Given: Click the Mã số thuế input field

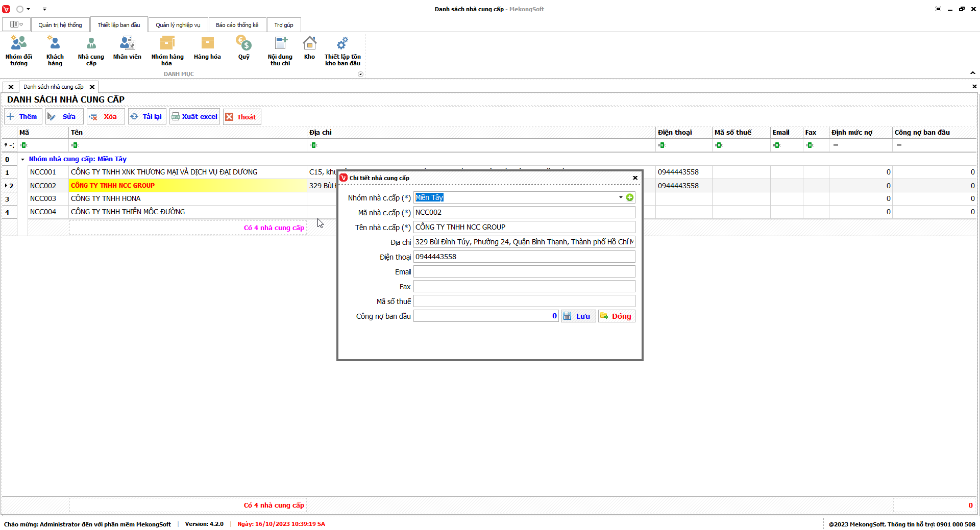Looking at the screenshot, I should click(x=524, y=301).
